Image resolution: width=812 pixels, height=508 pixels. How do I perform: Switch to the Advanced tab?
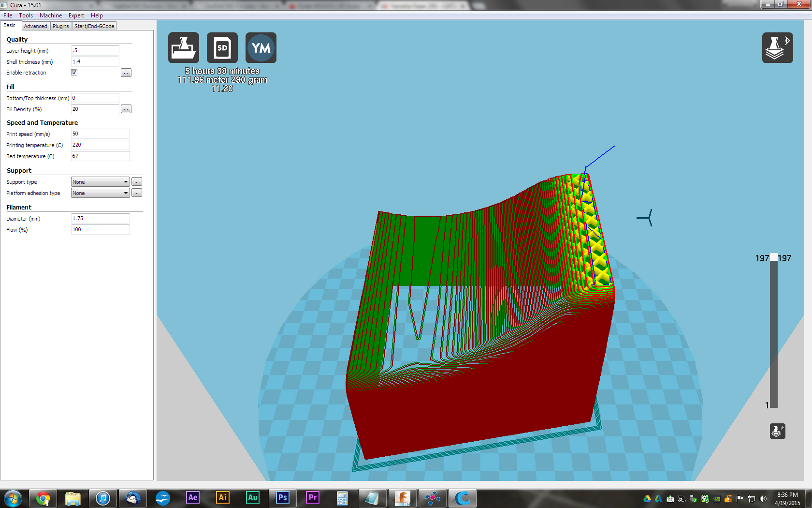pos(36,26)
